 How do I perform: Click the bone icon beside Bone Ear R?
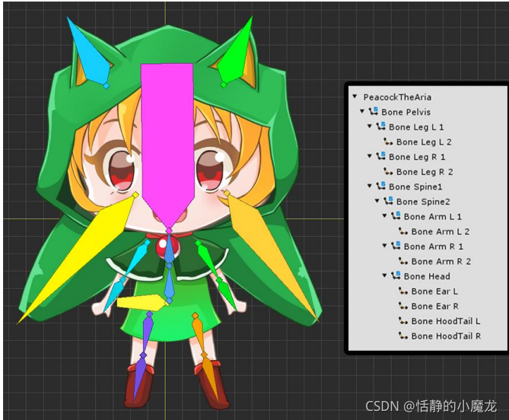pyautogui.click(x=403, y=306)
